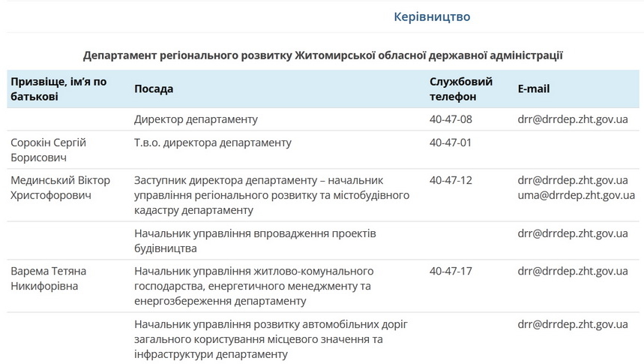
Task: Click phone number 40-47-08
Action: click(451, 119)
